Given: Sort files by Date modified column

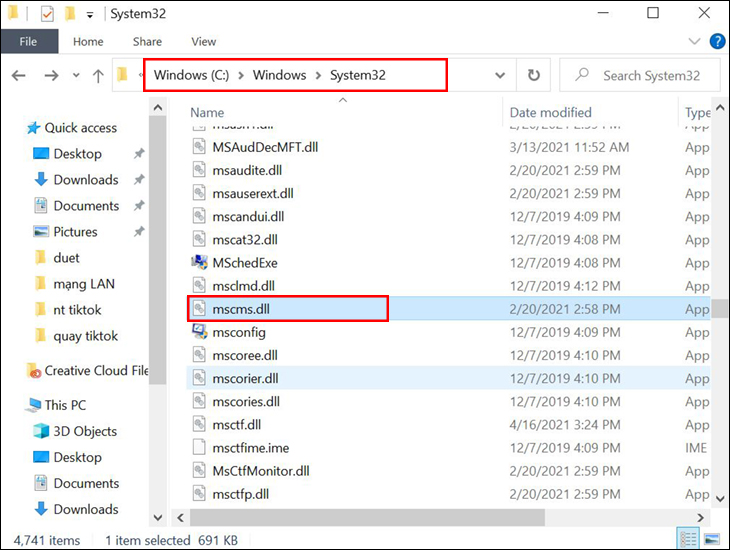Looking at the screenshot, I should (550, 113).
